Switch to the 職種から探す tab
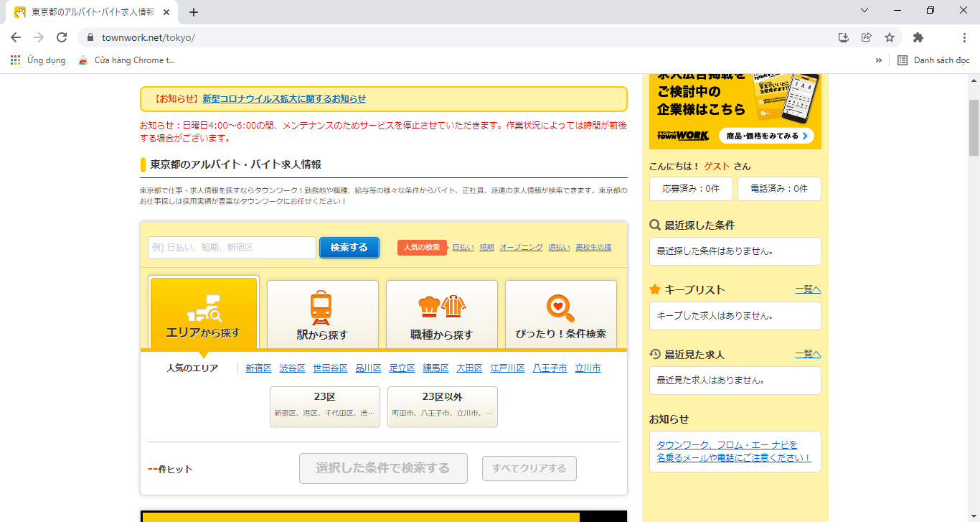 (441, 314)
